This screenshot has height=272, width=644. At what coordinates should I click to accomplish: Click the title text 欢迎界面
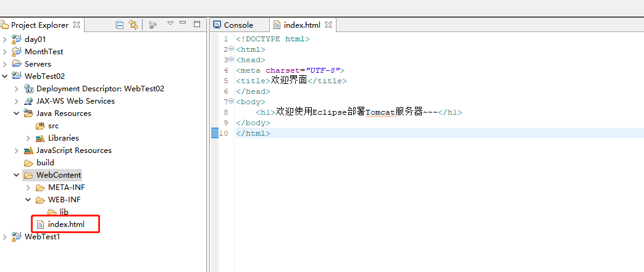(x=289, y=80)
